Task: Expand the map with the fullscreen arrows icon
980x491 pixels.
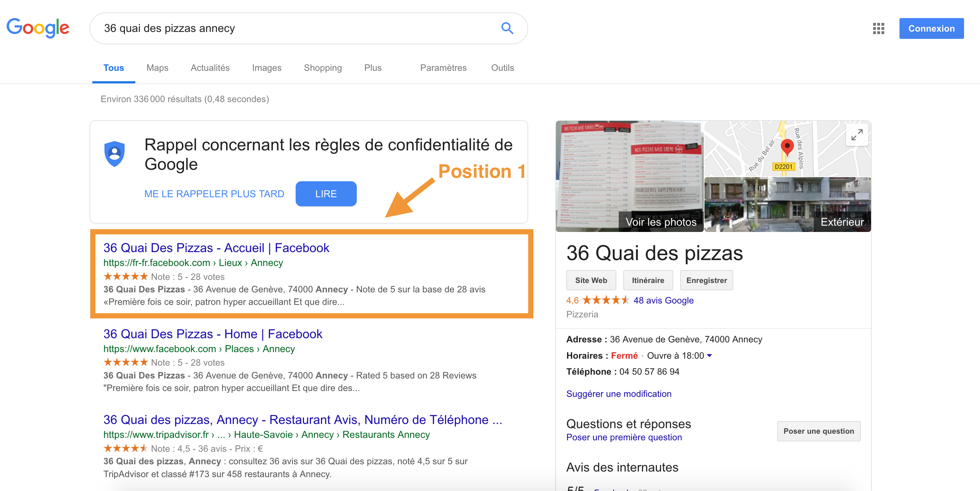Action: [x=857, y=135]
